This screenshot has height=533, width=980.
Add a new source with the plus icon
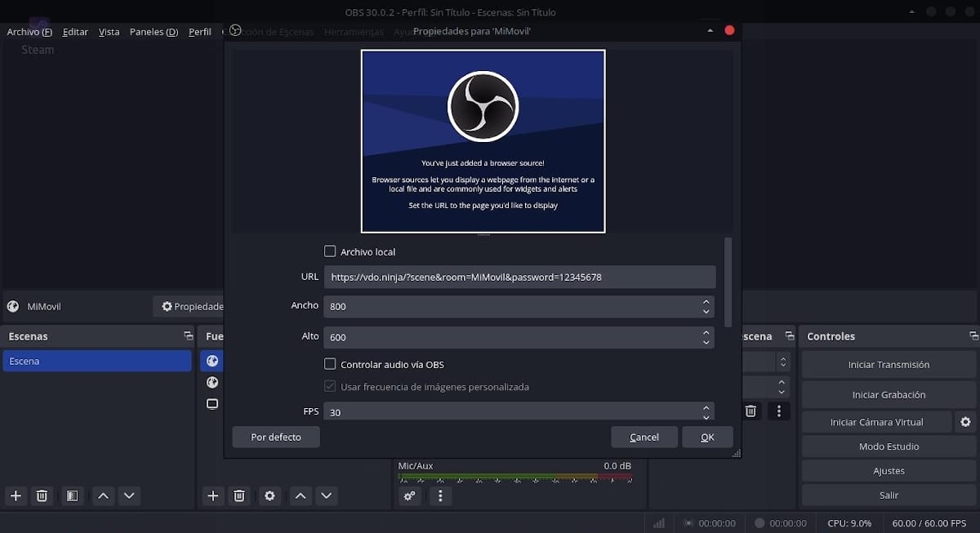(213, 495)
